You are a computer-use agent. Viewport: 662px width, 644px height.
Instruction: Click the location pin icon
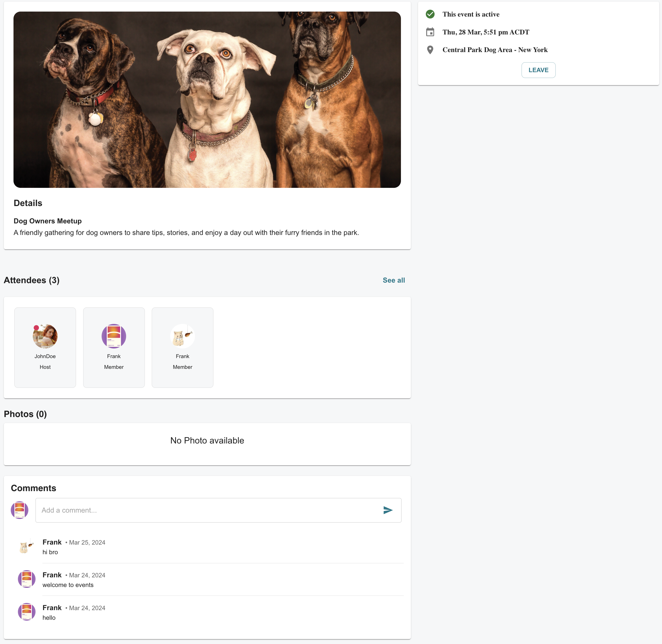coord(430,50)
